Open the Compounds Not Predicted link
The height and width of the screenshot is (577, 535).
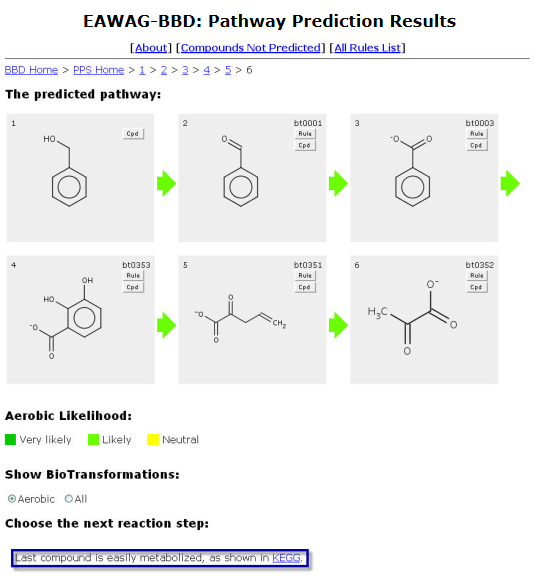pos(251,48)
